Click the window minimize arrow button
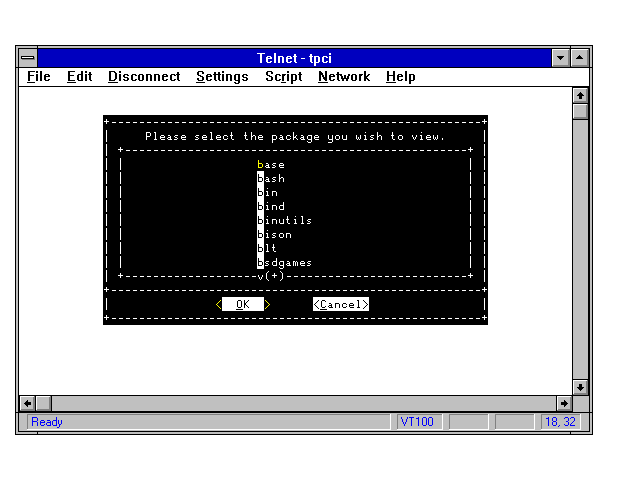640x480 pixels. tap(561, 58)
